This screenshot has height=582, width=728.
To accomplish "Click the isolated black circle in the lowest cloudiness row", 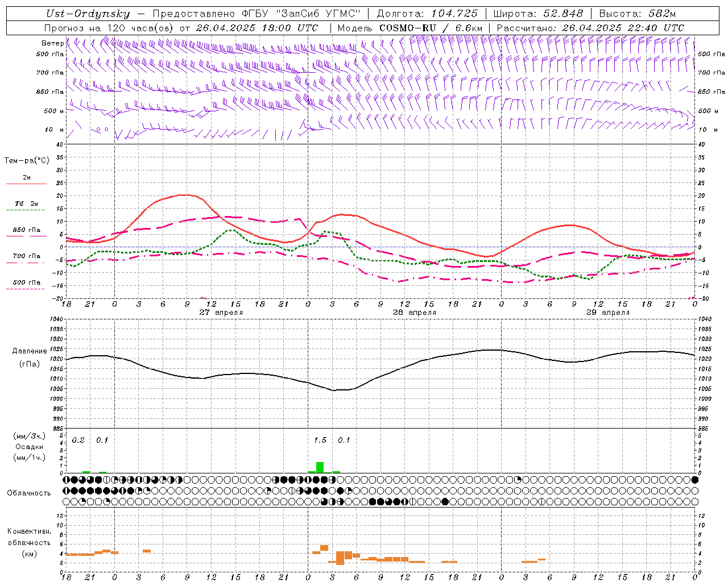I will [x=445, y=501].
